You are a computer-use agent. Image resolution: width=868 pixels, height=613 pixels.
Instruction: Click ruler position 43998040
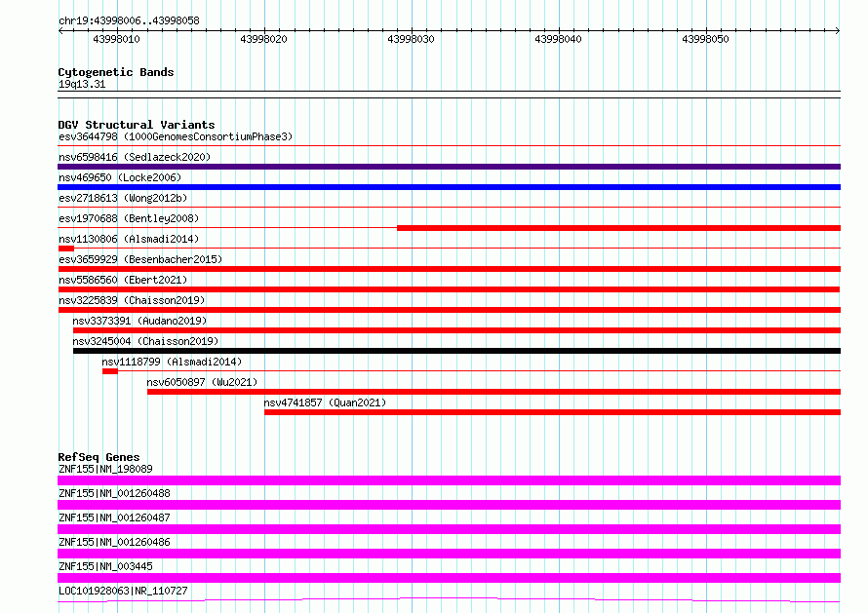coord(558,39)
